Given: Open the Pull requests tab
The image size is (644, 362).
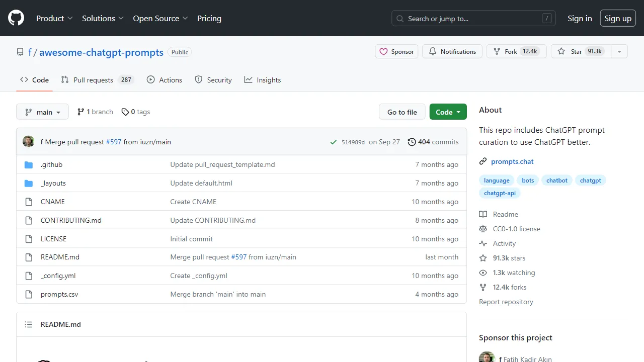Looking at the screenshot, I should click(x=98, y=80).
